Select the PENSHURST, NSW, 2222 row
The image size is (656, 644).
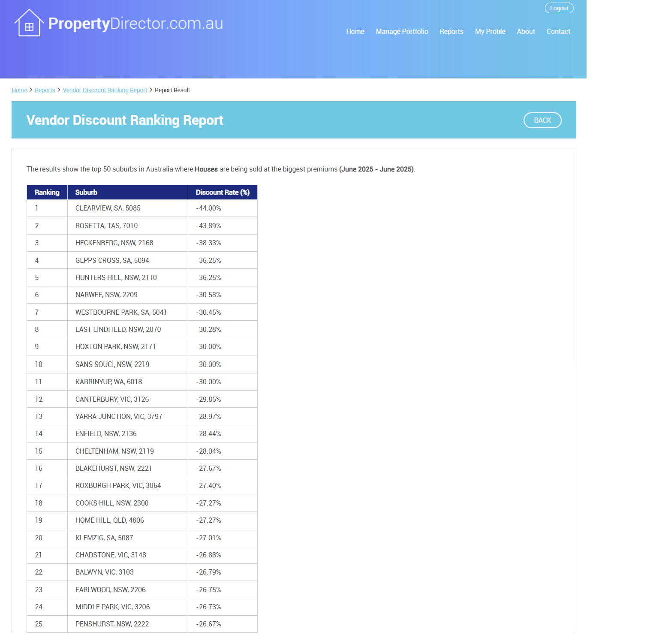click(142, 624)
